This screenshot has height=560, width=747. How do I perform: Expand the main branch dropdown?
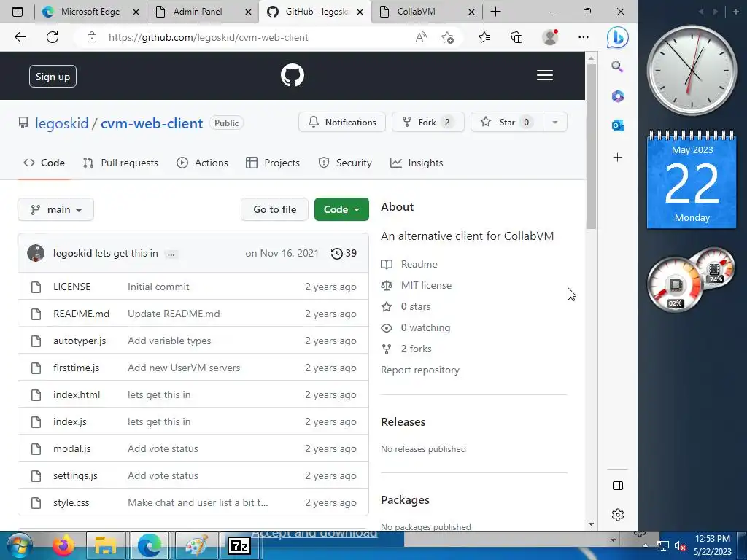tap(55, 209)
